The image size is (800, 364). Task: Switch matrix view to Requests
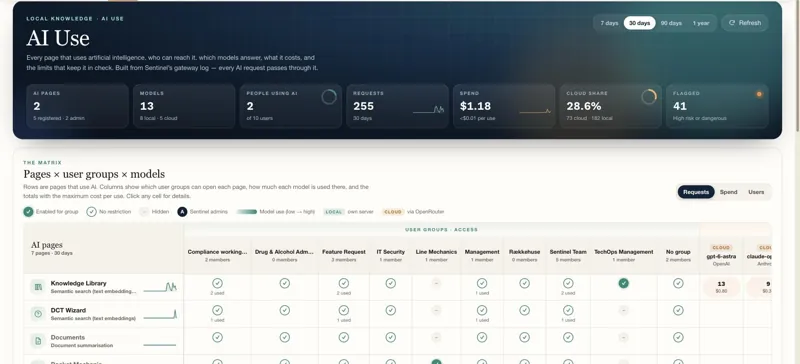tap(696, 192)
